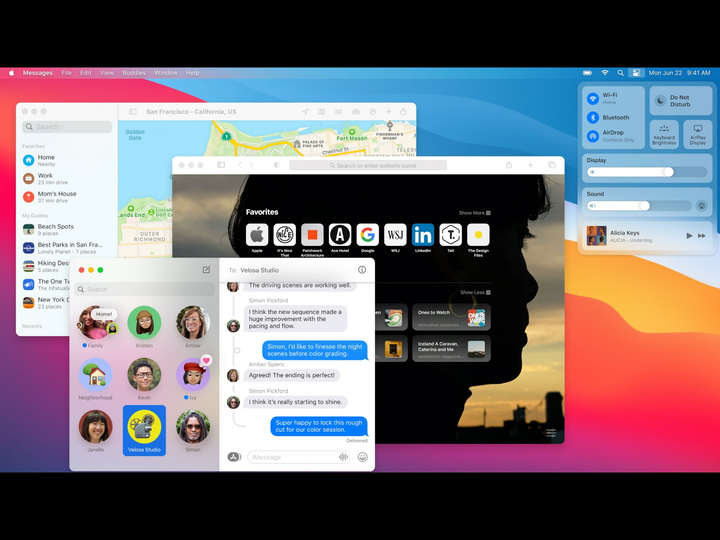The width and height of the screenshot is (720, 540).
Task: Open the Beach Spots guide in Maps
Action: point(67,230)
